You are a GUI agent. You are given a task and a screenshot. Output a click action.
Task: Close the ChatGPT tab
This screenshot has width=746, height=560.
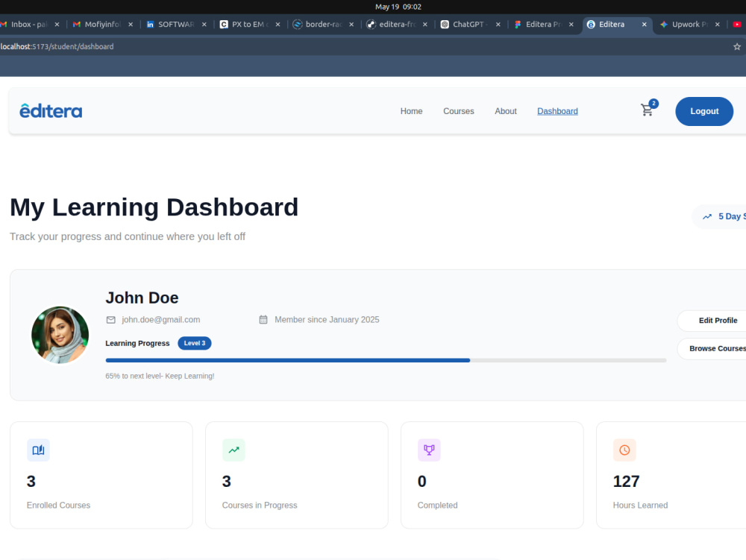498,25
